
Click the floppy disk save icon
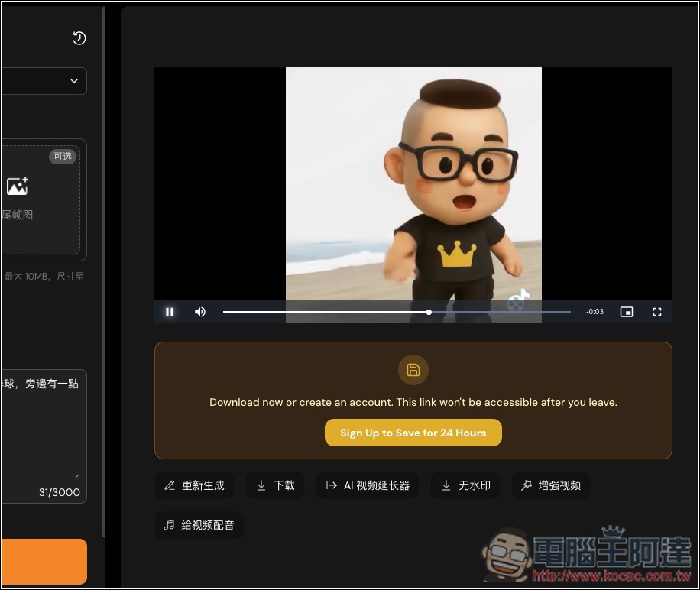pyautogui.click(x=413, y=370)
